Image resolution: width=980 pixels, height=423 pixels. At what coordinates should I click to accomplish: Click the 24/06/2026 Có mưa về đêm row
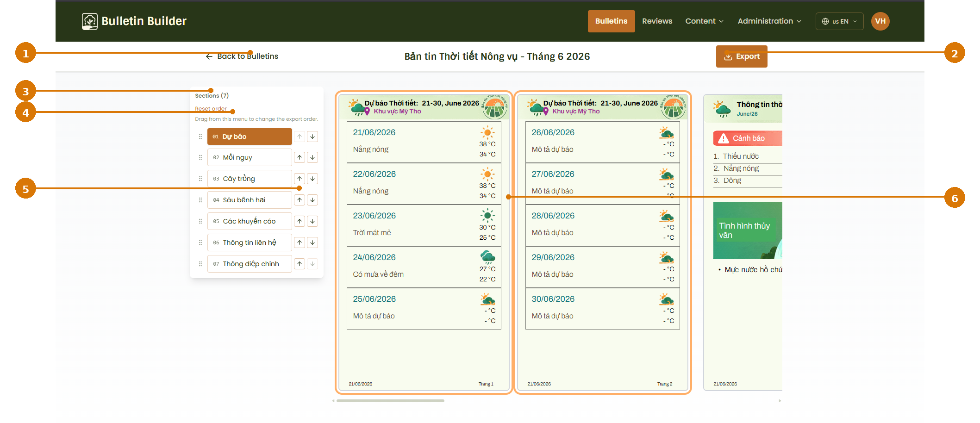[424, 267]
